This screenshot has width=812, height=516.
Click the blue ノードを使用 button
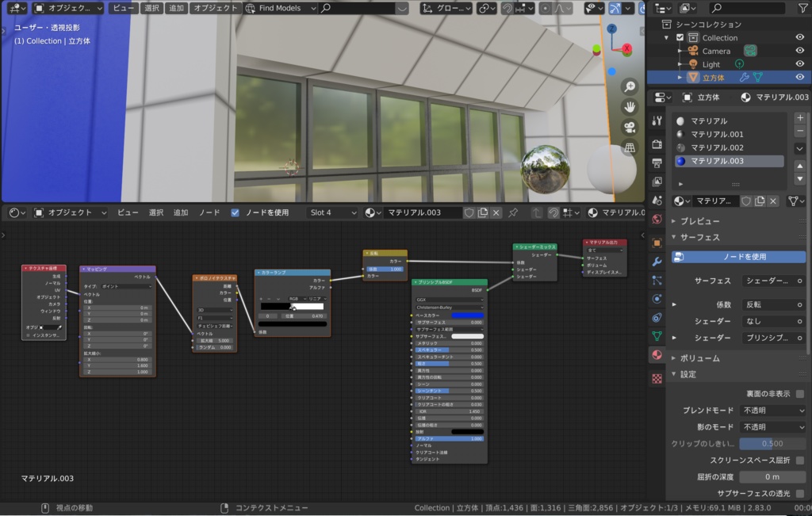pyautogui.click(x=738, y=257)
